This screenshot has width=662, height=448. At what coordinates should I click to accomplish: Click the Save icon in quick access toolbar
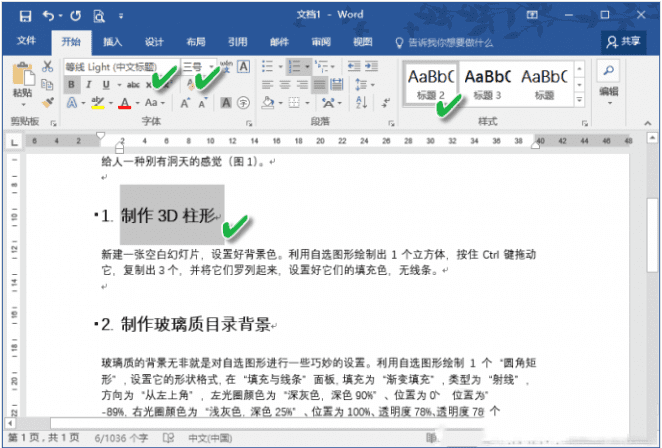point(25,16)
